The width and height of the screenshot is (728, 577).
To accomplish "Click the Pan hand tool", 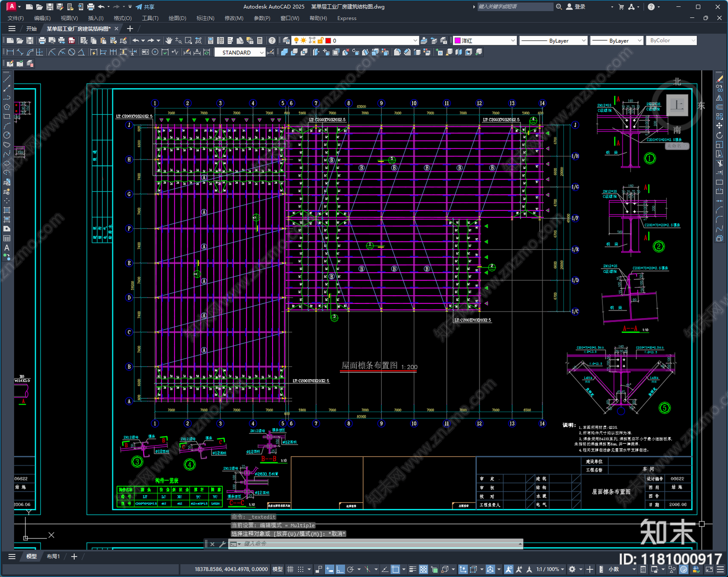I will click(x=169, y=40).
